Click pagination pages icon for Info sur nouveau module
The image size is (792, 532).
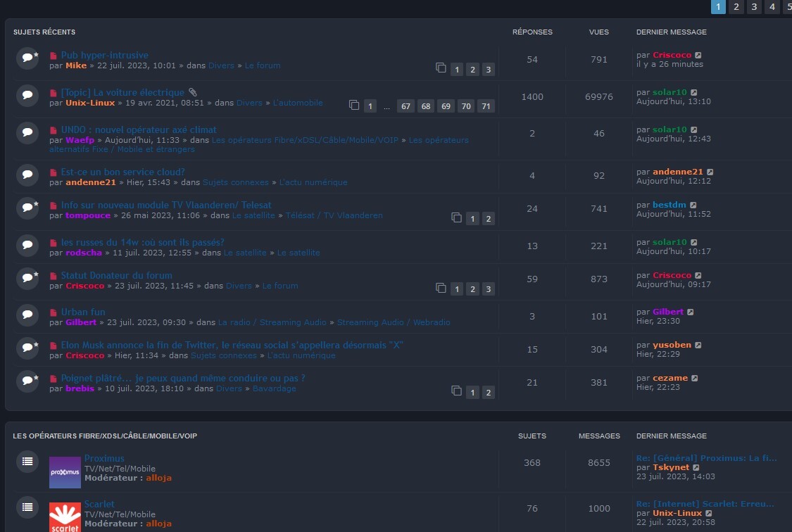point(456,217)
